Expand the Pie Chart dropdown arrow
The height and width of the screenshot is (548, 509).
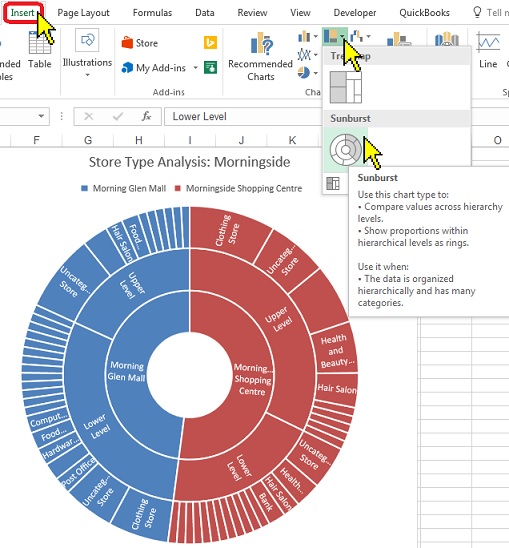click(x=316, y=73)
